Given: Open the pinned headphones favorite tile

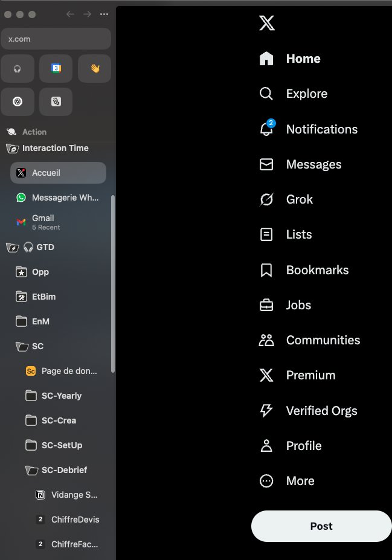Looking at the screenshot, I should click(18, 69).
